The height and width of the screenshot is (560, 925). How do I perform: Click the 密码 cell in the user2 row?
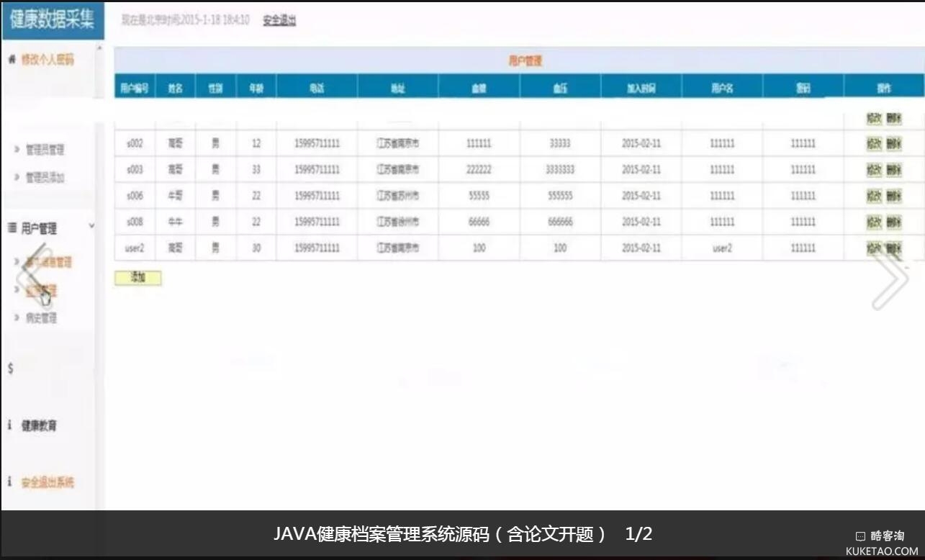click(x=803, y=248)
